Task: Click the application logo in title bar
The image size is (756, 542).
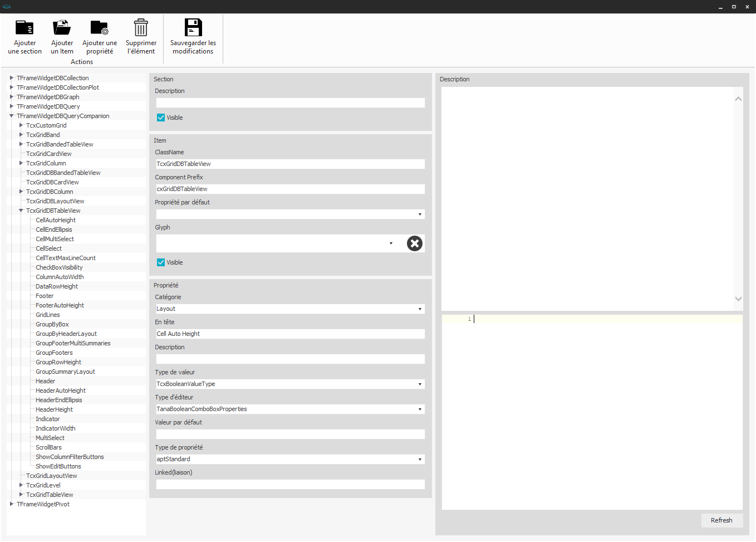Action: pyautogui.click(x=7, y=7)
